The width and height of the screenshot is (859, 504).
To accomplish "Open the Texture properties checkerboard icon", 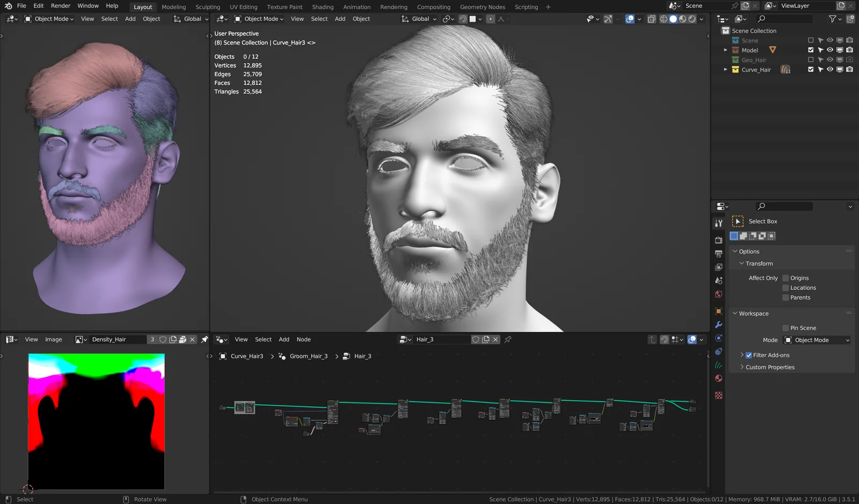I will point(718,395).
